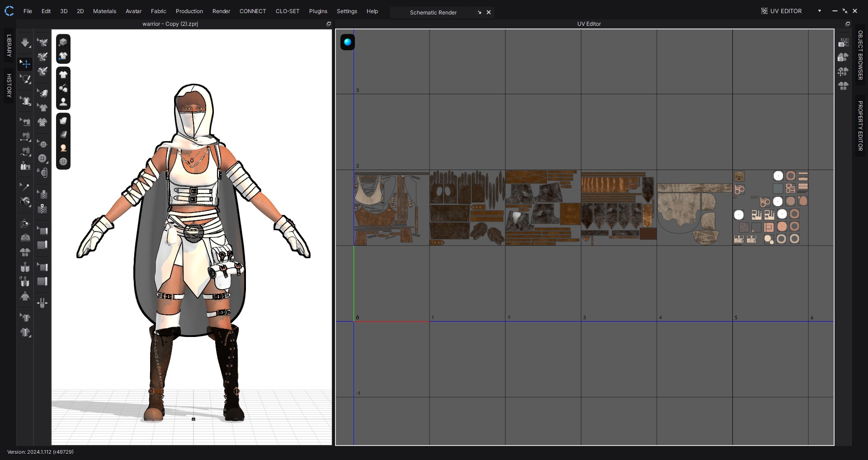Screen dimensions: 868x460
Task: Open the CLO-SET menu
Action: coord(288,11)
